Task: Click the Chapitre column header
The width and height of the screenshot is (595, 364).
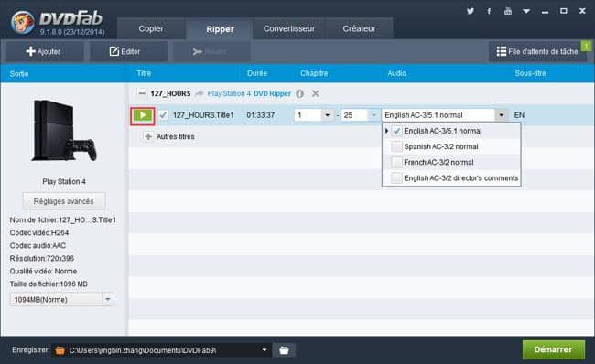Action: (314, 73)
